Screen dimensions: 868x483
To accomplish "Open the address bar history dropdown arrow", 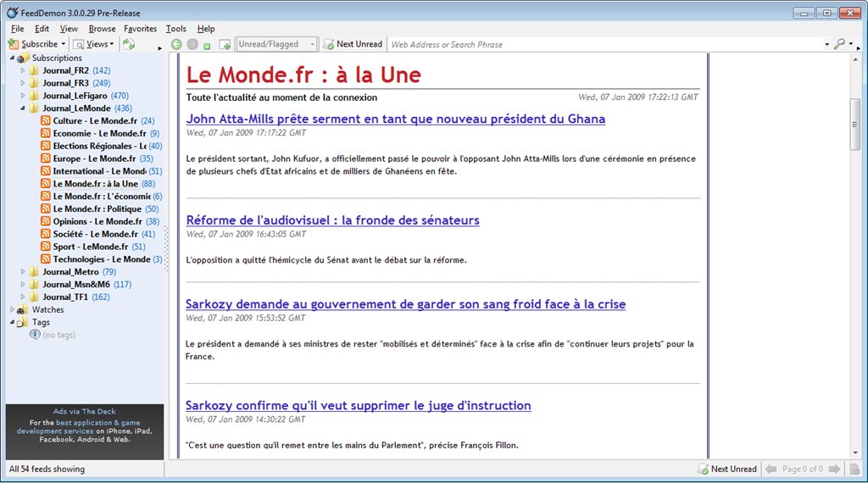I will pyautogui.click(x=827, y=44).
